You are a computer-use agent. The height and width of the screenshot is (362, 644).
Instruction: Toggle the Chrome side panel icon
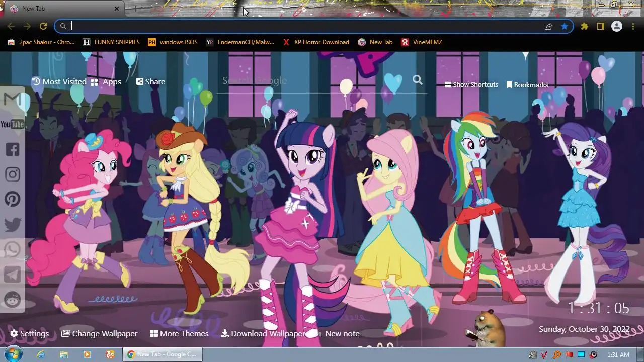coord(600,26)
